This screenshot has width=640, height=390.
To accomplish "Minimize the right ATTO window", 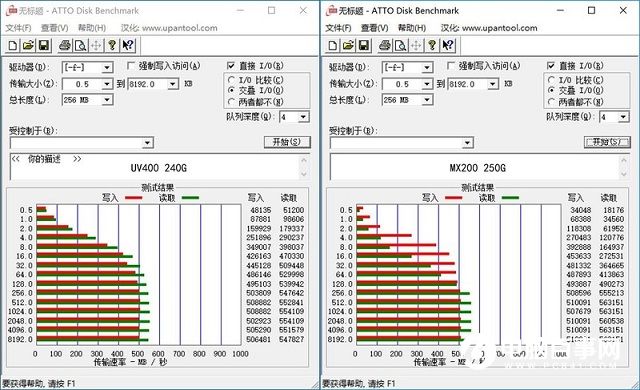I will point(560,11).
